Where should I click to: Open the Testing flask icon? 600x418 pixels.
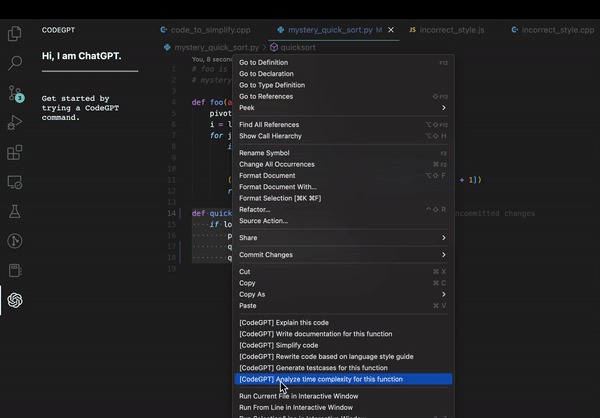click(x=15, y=211)
